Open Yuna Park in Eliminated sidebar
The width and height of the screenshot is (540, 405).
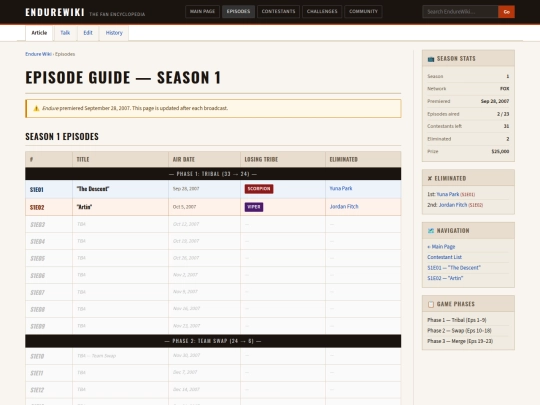pyautogui.click(x=448, y=194)
